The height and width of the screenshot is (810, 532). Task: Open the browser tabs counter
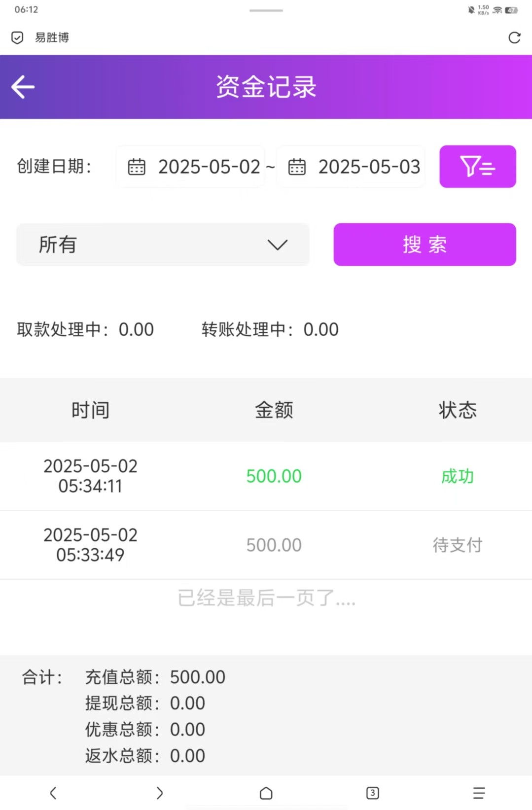(373, 793)
